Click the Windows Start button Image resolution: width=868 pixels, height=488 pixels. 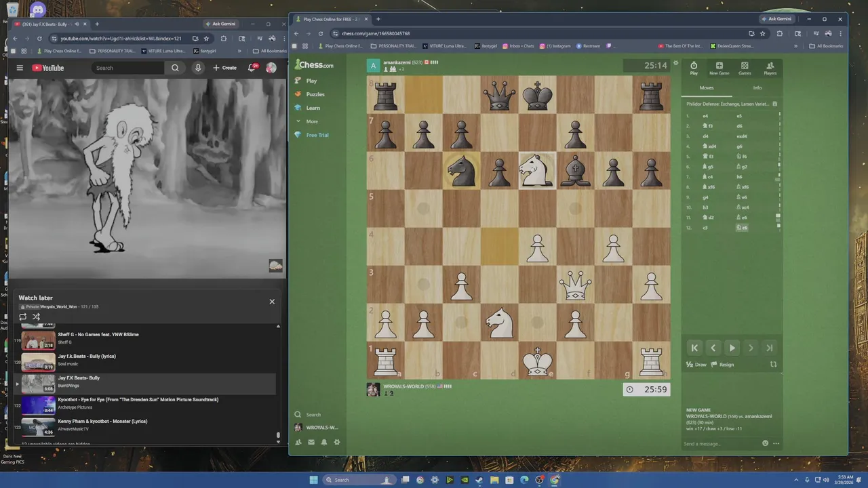pos(313,480)
